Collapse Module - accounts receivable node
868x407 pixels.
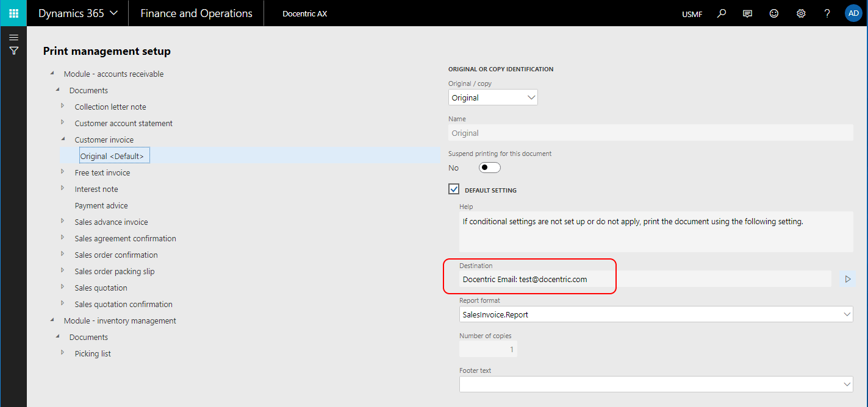52,74
